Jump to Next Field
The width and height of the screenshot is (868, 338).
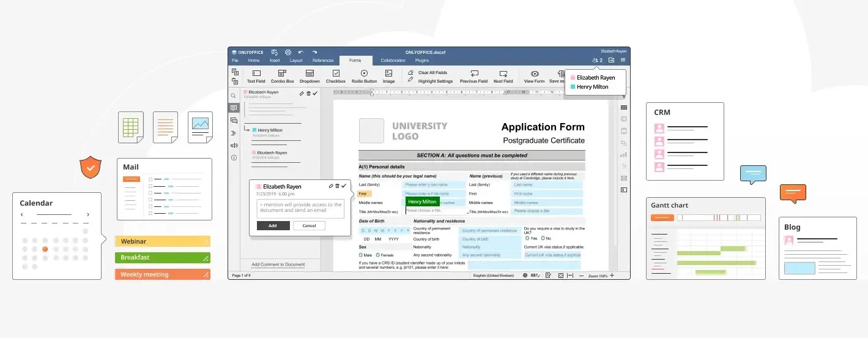pyautogui.click(x=503, y=77)
